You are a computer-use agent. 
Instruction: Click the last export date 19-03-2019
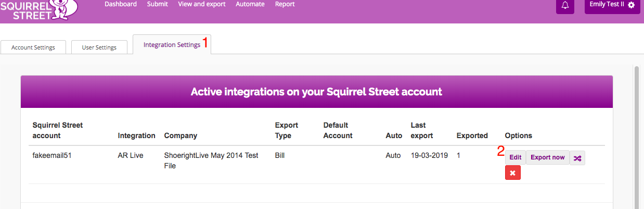coord(430,155)
